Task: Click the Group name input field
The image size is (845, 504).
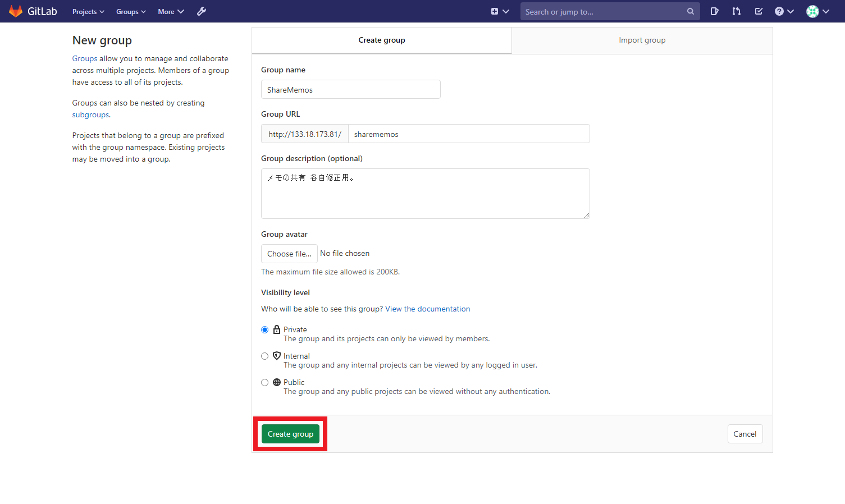Action: click(x=350, y=90)
